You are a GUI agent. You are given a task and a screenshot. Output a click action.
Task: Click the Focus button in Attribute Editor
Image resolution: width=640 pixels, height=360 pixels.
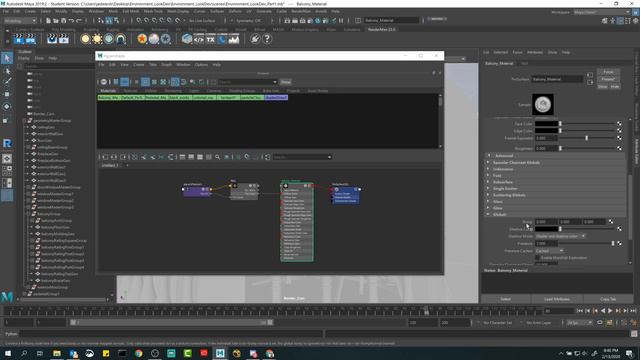coord(608,72)
